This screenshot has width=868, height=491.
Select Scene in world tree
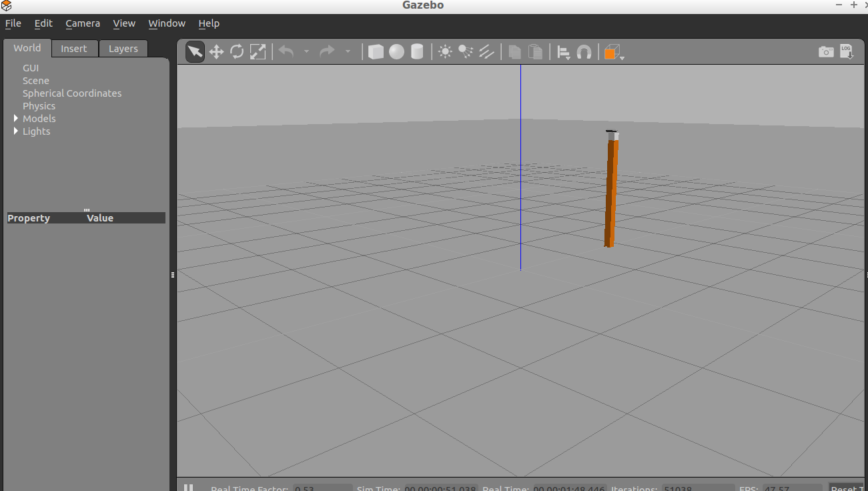click(36, 81)
